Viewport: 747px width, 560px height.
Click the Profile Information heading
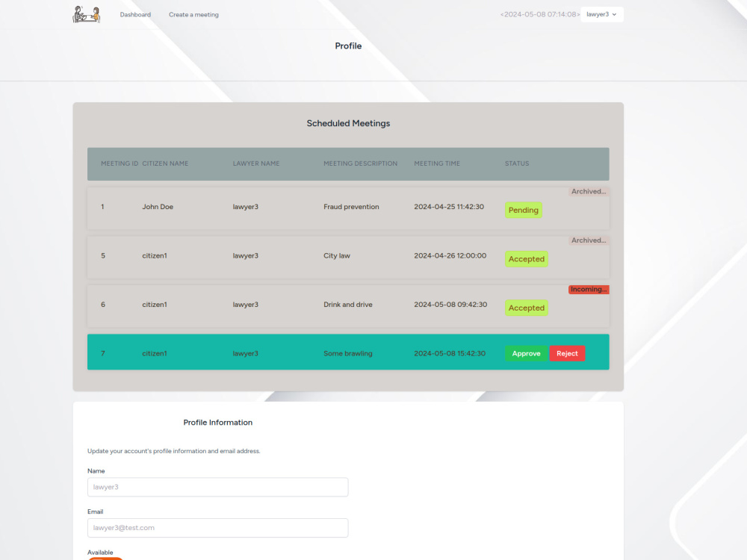[217, 423]
